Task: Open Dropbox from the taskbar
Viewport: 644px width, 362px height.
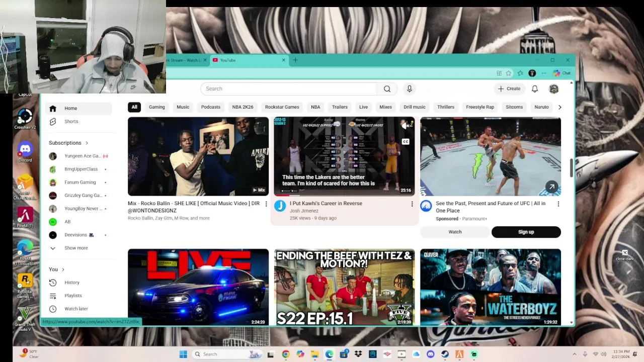Action: [x=358, y=354]
